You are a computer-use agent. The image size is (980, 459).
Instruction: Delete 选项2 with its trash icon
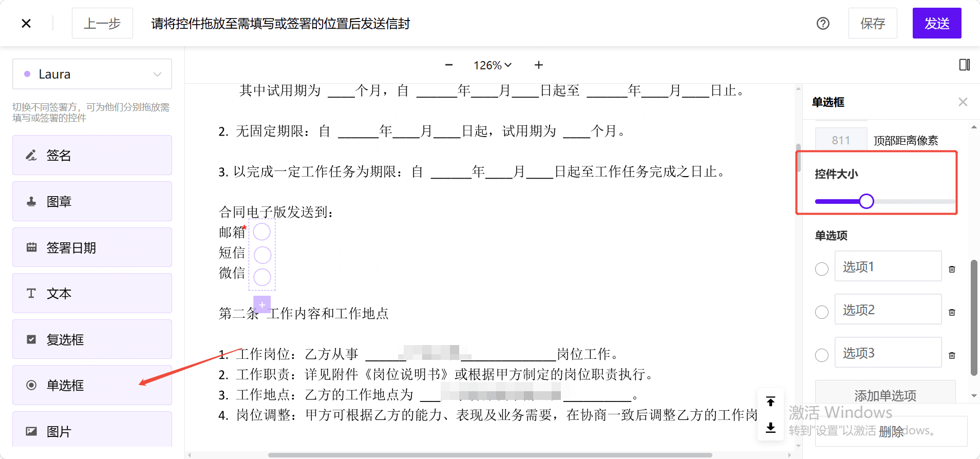pos(952,312)
